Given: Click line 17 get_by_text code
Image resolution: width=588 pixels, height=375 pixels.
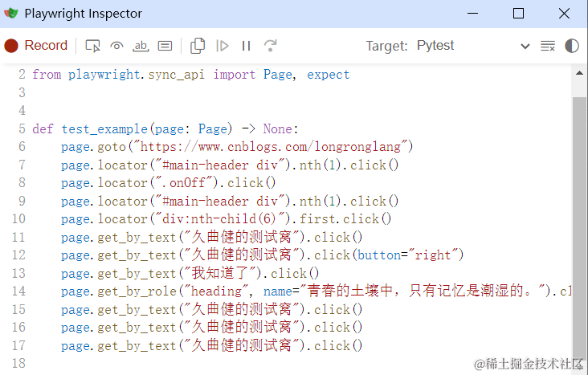Looking at the screenshot, I should pos(212,345).
